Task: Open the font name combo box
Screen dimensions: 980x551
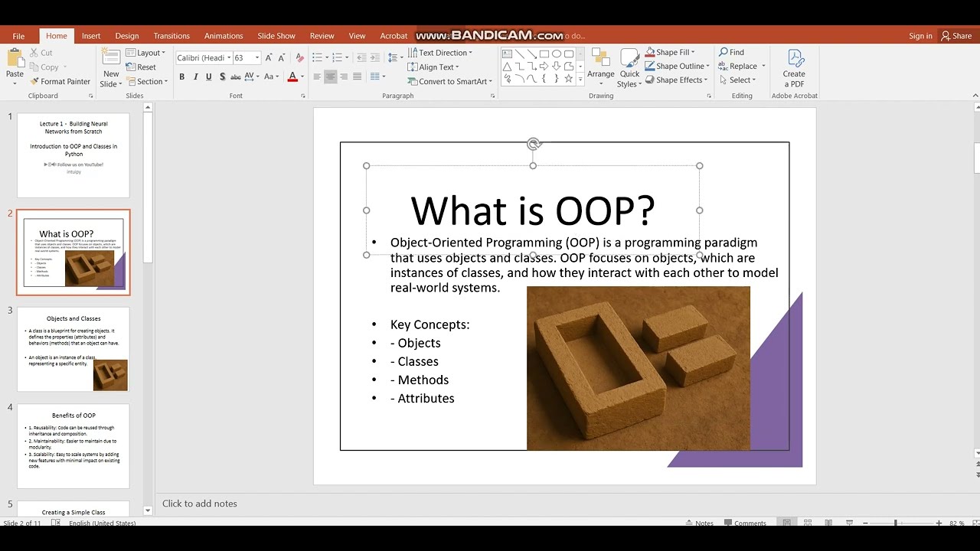Action: [x=203, y=58]
